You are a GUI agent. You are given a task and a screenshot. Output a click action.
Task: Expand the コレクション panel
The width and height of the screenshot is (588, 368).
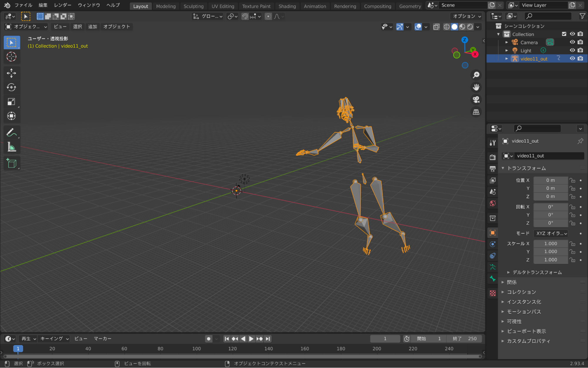click(x=521, y=292)
